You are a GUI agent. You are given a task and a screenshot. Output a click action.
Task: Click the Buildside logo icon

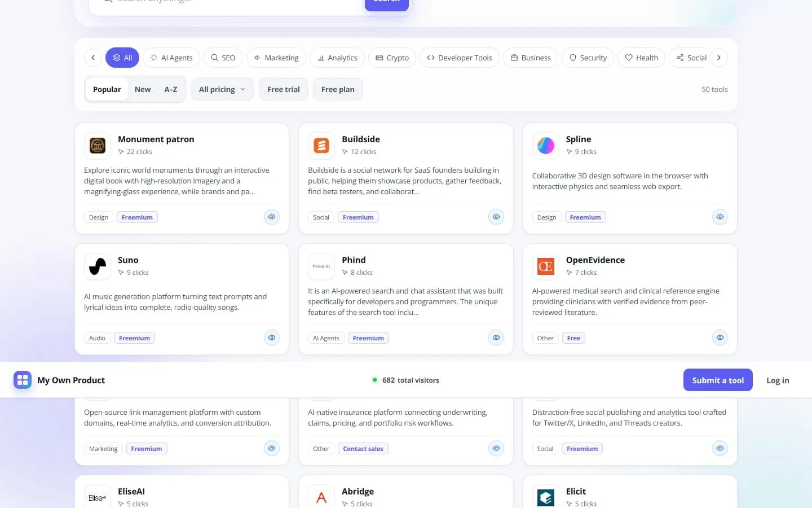coord(321,146)
